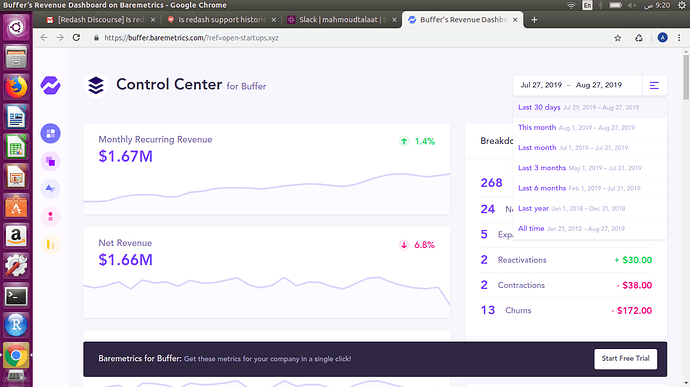This screenshot has width=690, height=387.
Task: Select the blue triangles sidebar icon
Action: [51, 189]
